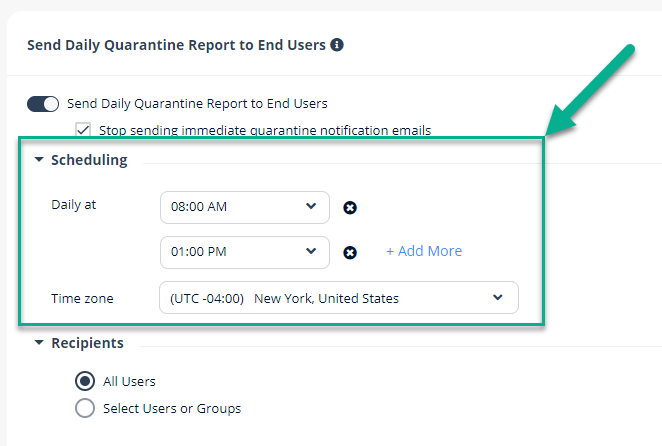The width and height of the screenshot is (662, 446).
Task: Open the 08:00 AM time dropdown
Action: click(x=245, y=207)
